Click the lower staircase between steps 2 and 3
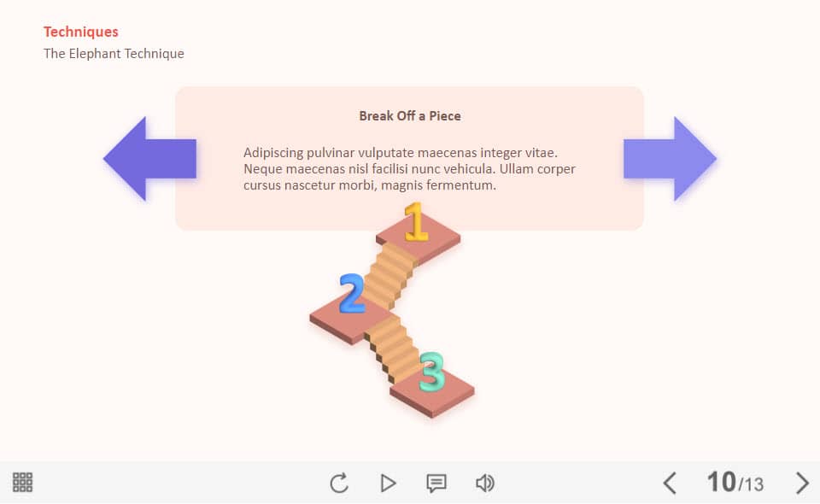 point(393,349)
